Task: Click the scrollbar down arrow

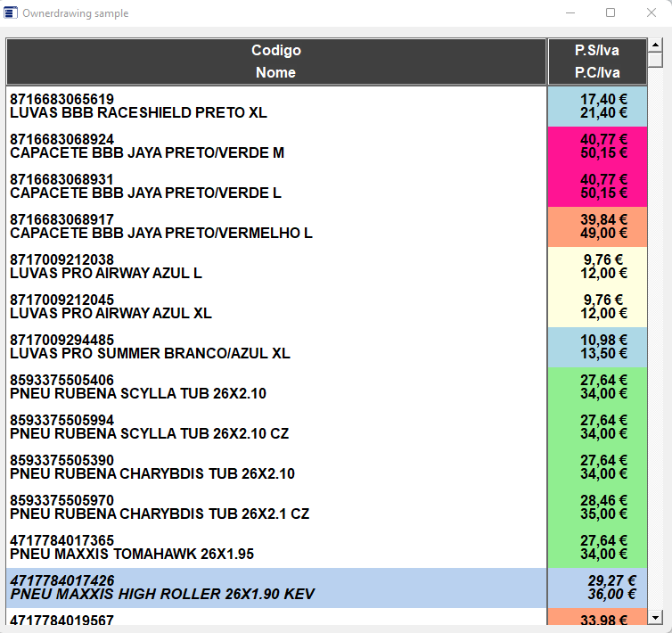Action: click(x=655, y=617)
